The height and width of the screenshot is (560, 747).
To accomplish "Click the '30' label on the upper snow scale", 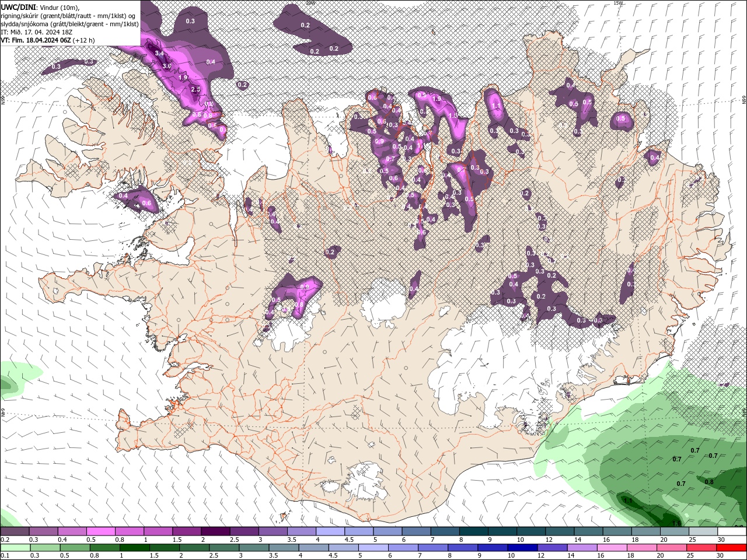I will [x=721, y=540].
